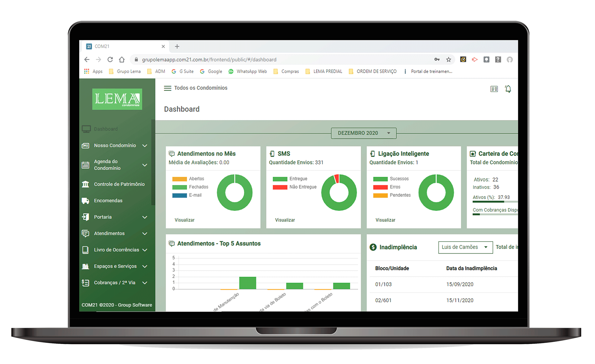
Task: Toggle the E-mail blue legend swatch
Action: (x=179, y=195)
